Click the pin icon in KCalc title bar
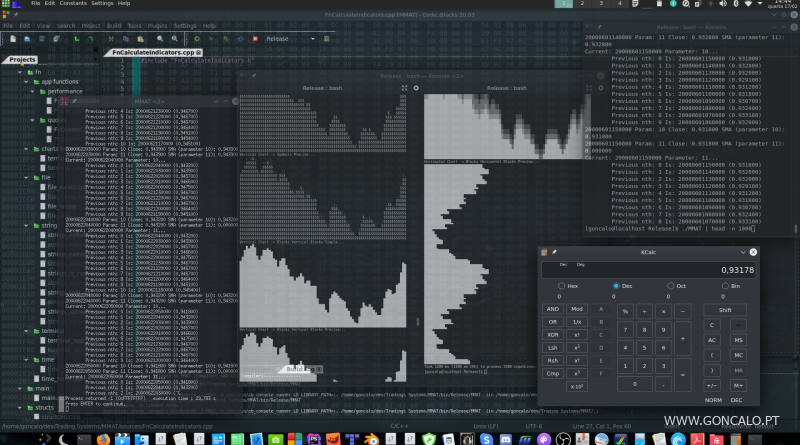The height and width of the screenshot is (445, 800). tap(553, 254)
